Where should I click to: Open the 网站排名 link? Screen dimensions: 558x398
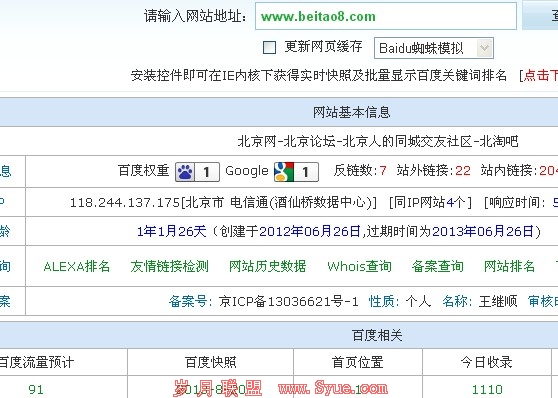[x=509, y=266]
